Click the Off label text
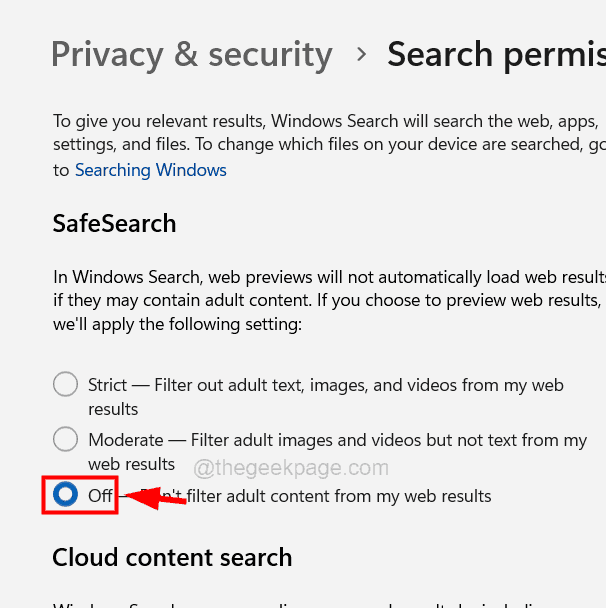This screenshot has height=608, width=606. [100, 495]
